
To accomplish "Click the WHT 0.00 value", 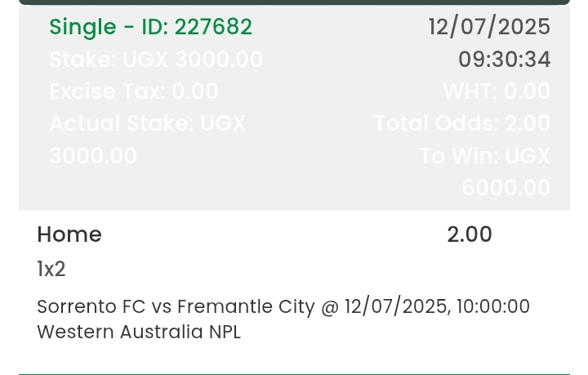I will click(497, 92).
